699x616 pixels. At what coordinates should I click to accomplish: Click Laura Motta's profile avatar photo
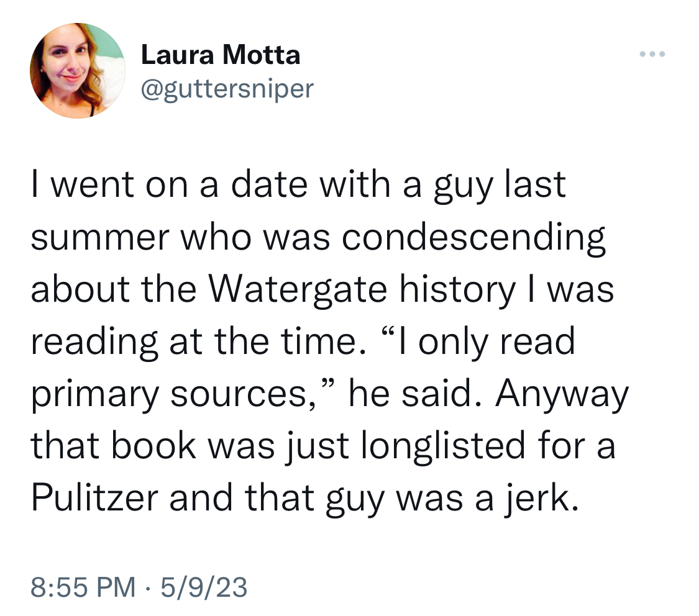pyautogui.click(x=78, y=71)
